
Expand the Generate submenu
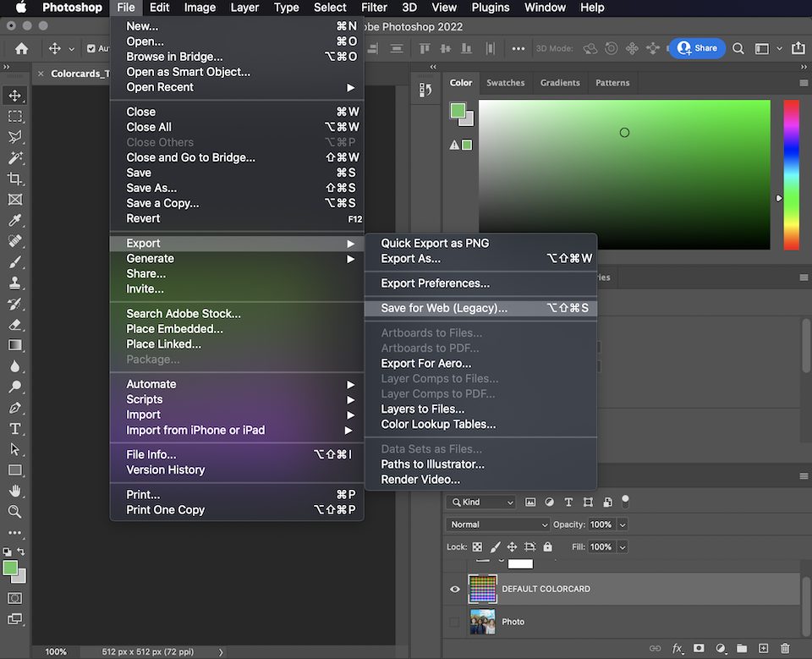pyautogui.click(x=237, y=259)
